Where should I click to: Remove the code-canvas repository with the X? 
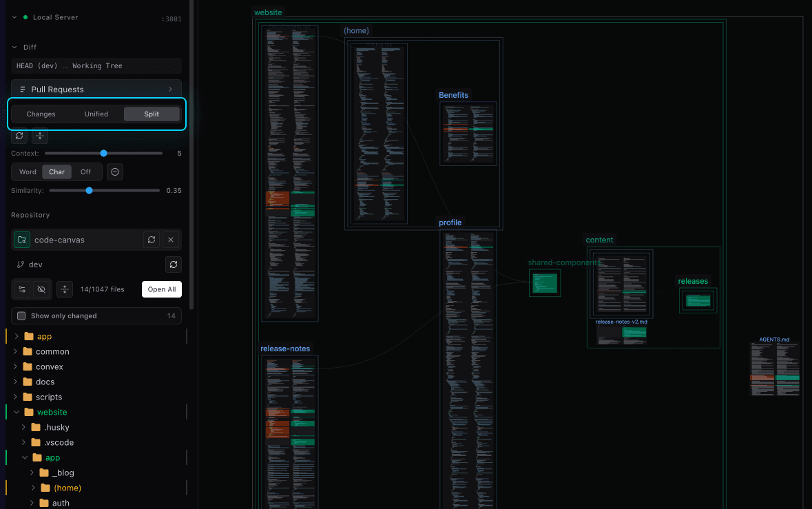(171, 240)
